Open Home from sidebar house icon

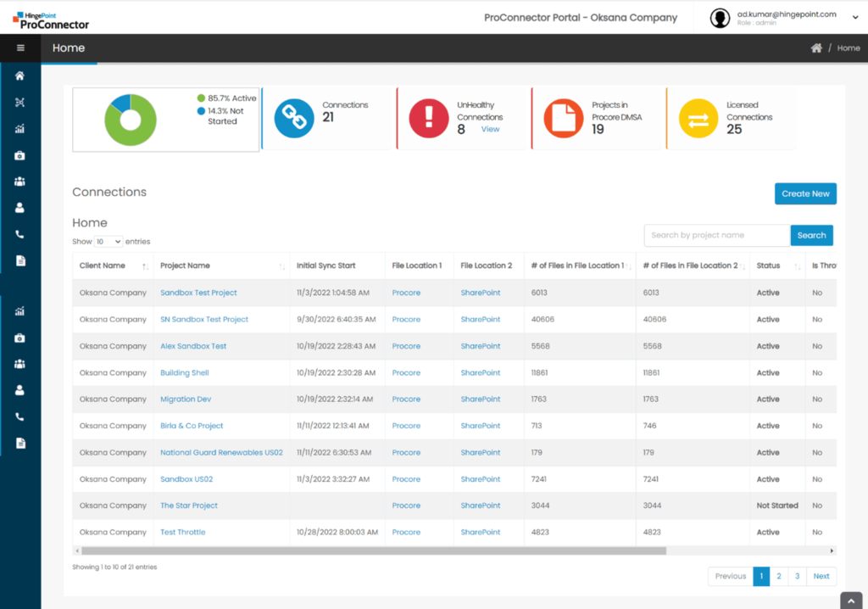[x=20, y=76]
